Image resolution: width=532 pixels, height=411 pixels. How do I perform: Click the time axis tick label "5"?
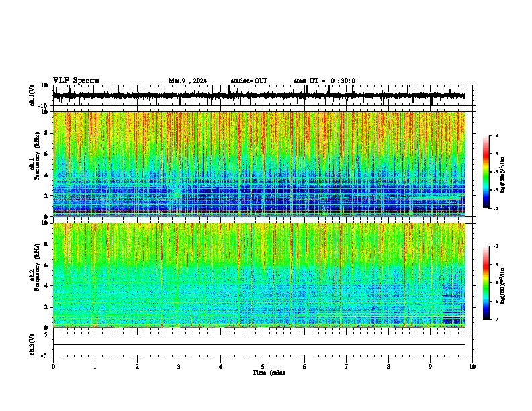(x=263, y=367)
